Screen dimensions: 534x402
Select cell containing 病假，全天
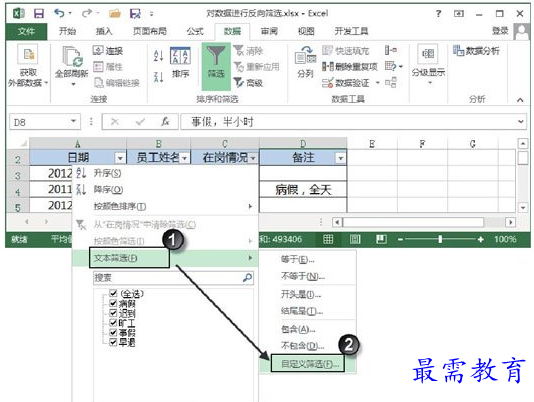(303, 189)
